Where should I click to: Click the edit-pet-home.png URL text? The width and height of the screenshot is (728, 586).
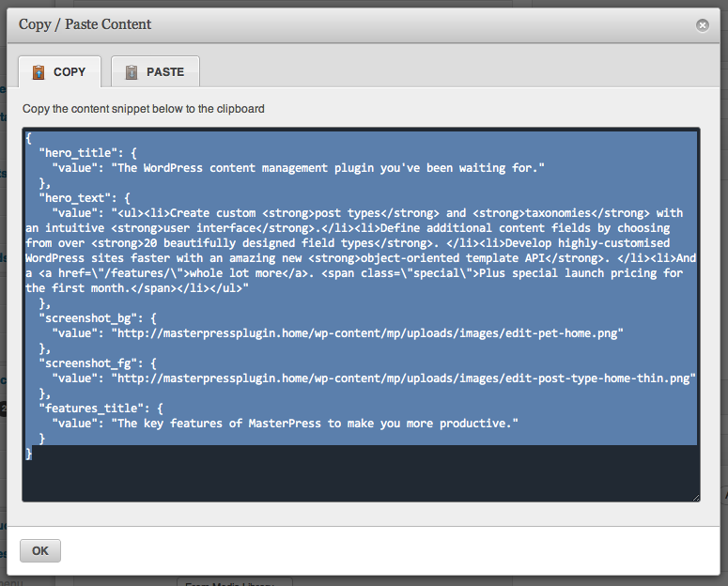coord(367,333)
